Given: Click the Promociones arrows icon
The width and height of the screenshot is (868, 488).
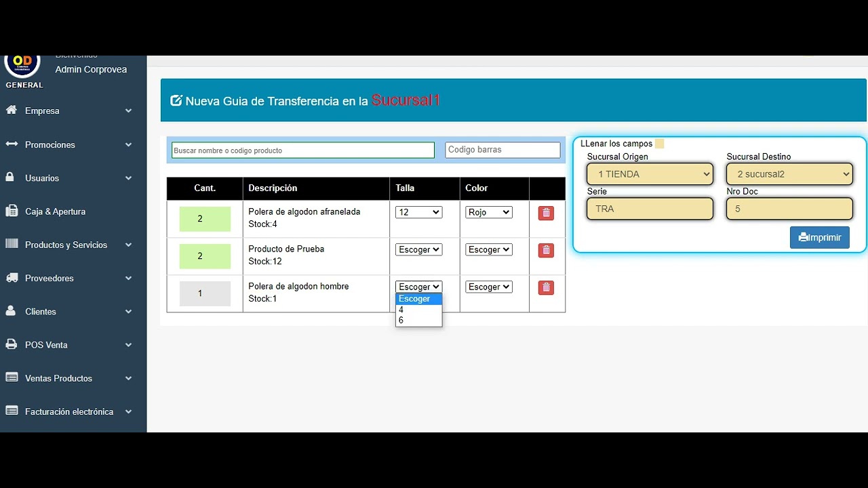Looking at the screenshot, I should click(x=12, y=144).
